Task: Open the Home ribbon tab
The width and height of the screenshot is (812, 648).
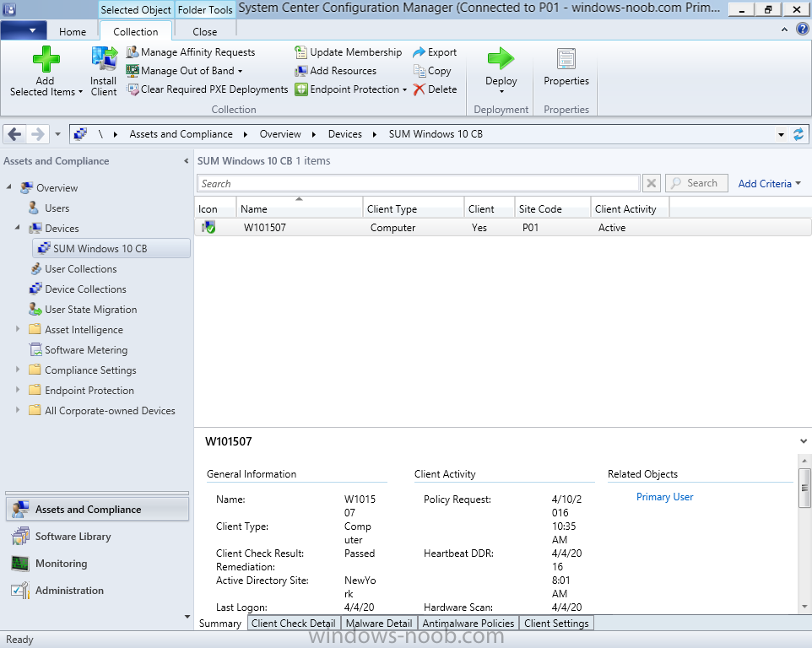Action: point(73,31)
